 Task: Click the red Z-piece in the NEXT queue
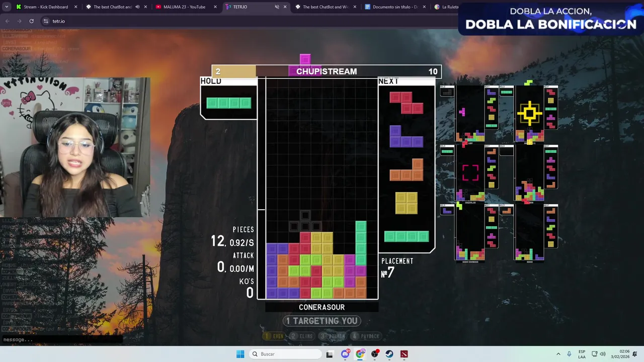(406, 103)
